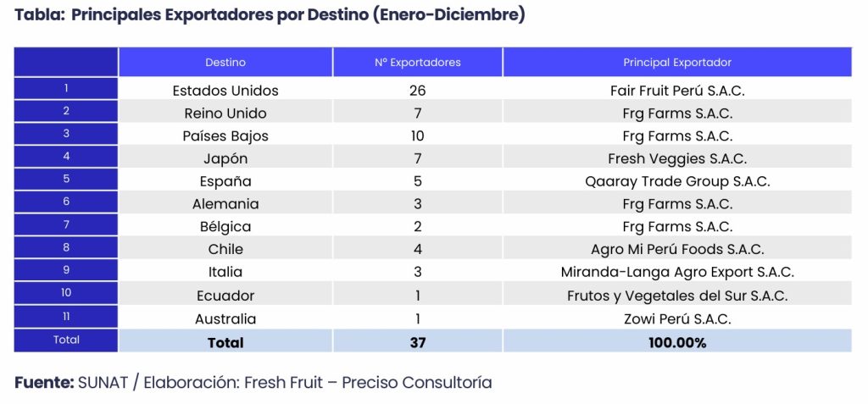Select the total exporters value 37

click(x=417, y=342)
